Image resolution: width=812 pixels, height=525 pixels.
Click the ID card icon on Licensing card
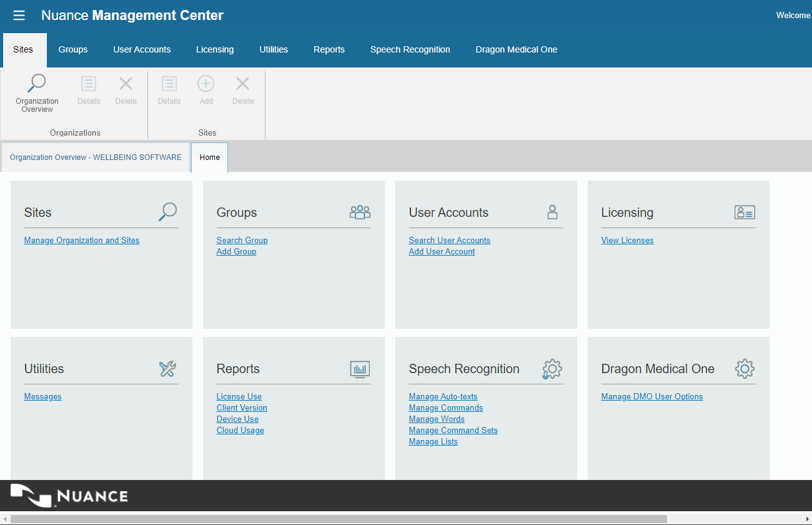click(x=745, y=212)
